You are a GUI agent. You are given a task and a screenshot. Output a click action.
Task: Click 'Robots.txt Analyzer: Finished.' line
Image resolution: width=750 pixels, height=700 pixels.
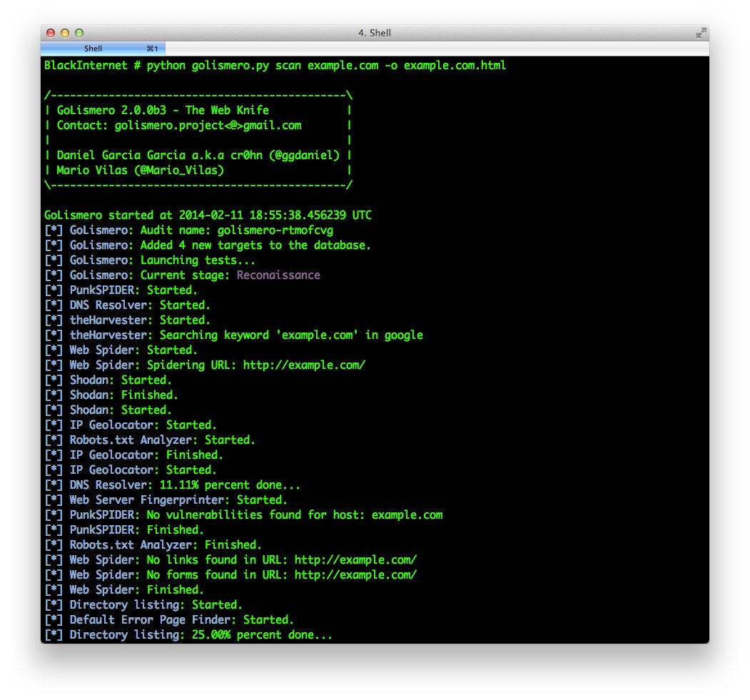click(153, 544)
